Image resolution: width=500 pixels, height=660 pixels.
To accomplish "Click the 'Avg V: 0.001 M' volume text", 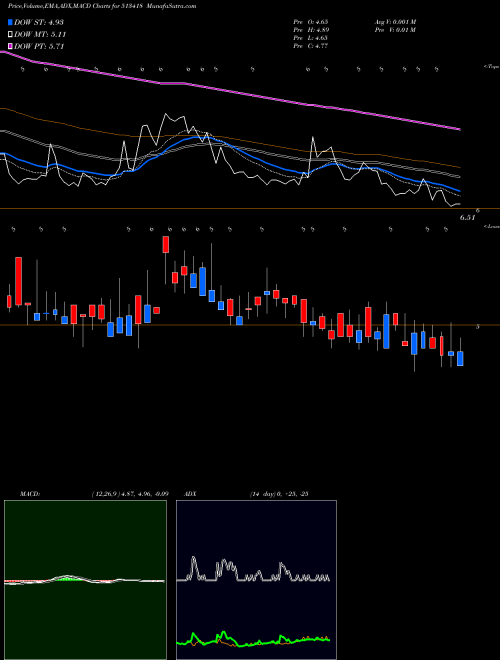I will (395, 22).
